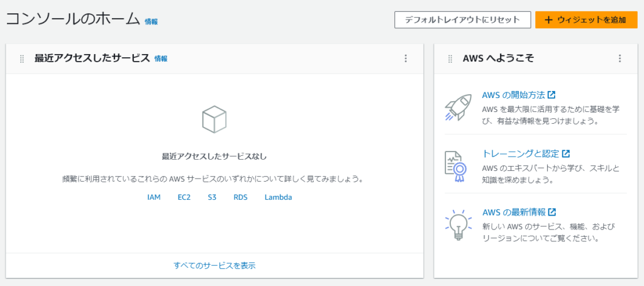Click the lightbulb icon beside AWS の最新情報
The width and height of the screenshot is (644, 286).
click(458, 224)
